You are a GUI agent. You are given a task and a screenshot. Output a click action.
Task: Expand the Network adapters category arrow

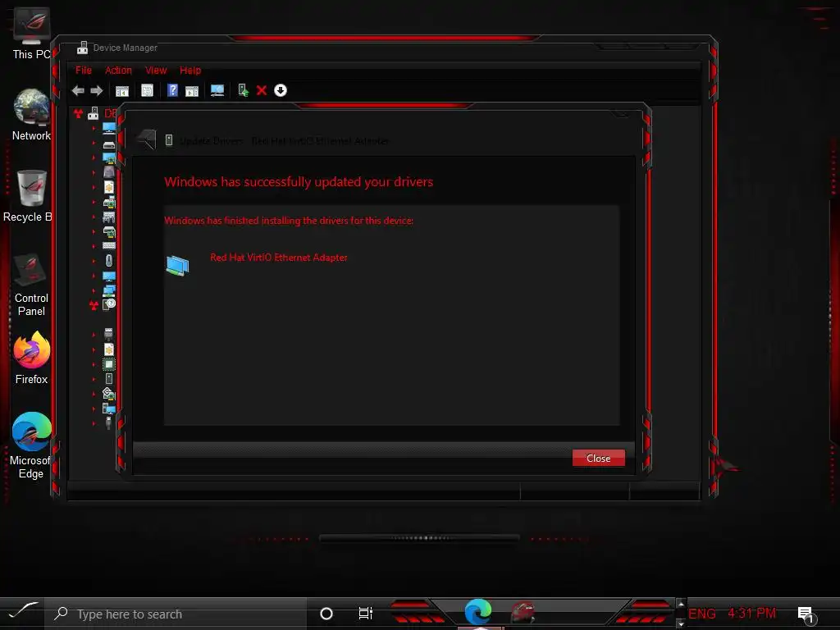[x=94, y=290]
